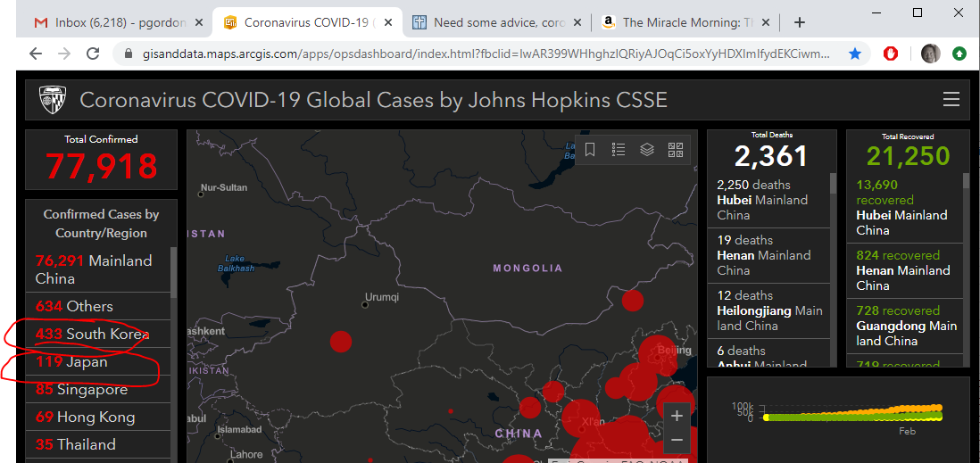Switch to the Coronavirus COVID-19 tab
This screenshot has height=463, width=980.
[x=306, y=22]
